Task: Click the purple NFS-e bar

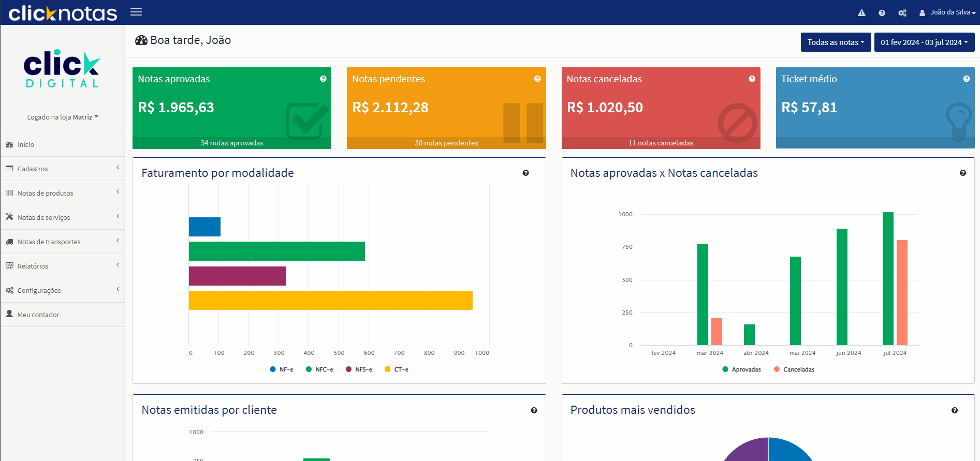Action: 237,276
